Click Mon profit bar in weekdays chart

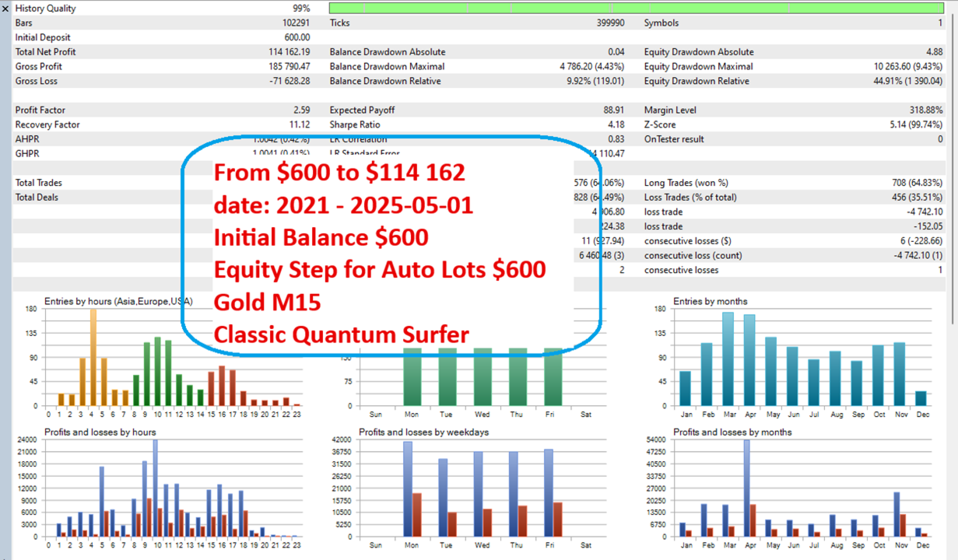point(407,488)
